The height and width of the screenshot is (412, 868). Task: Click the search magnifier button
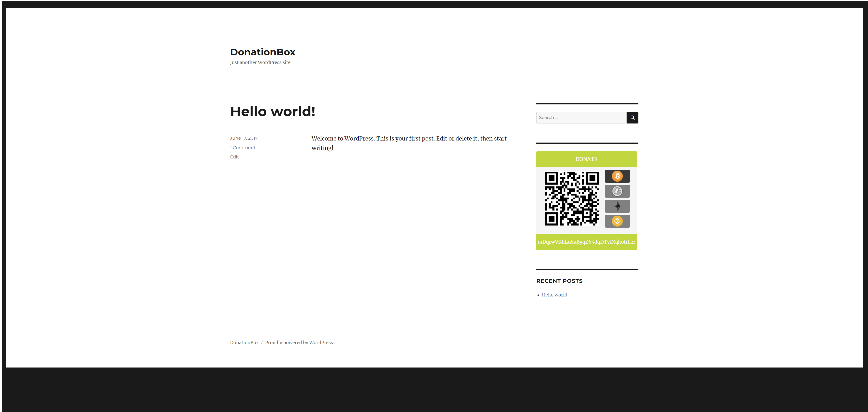coord(632,117)
